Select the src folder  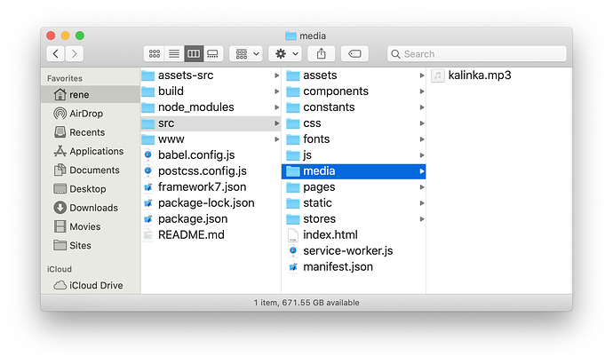pos(211,123)
